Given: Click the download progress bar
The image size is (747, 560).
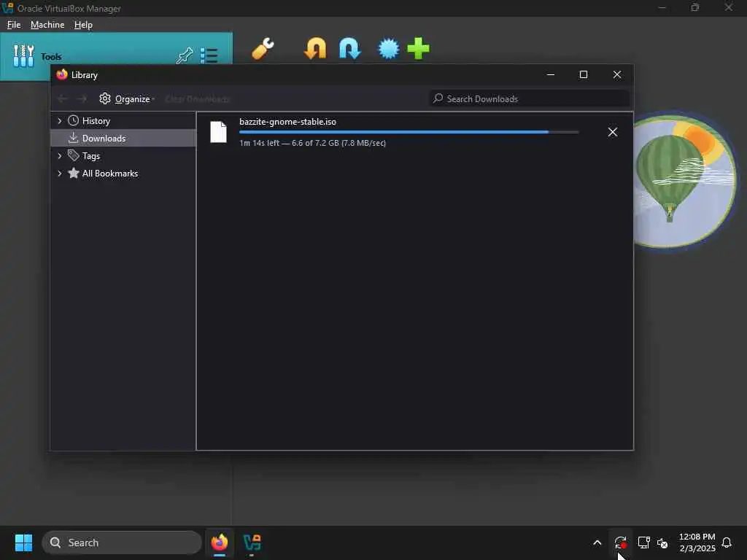Looking at the screenshot, I should [409, 132].
